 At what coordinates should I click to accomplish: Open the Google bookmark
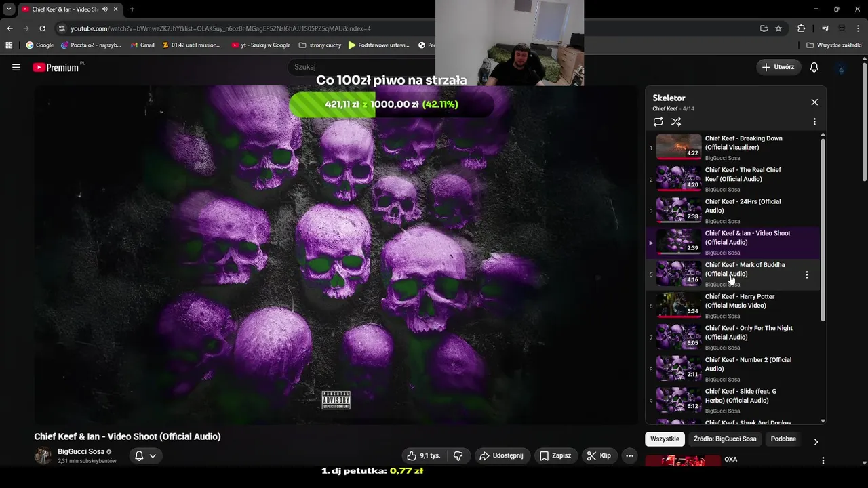click(x=39, y=45)
